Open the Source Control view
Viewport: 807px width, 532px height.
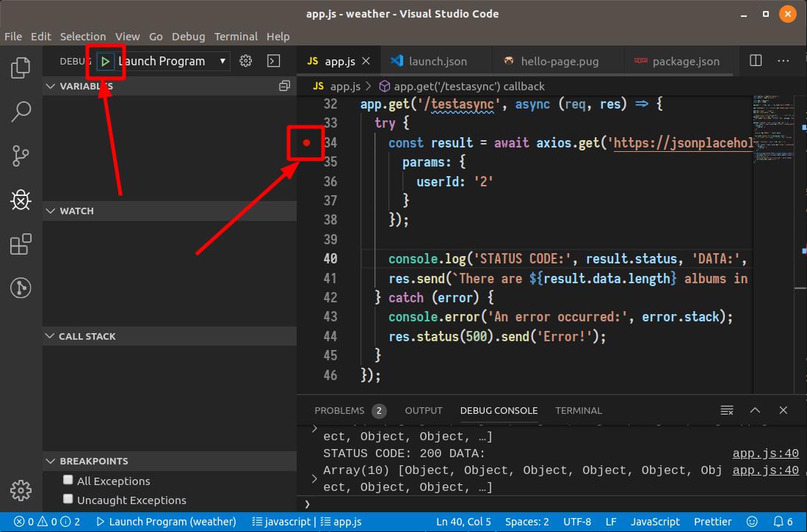pyautogui.click(x=20, y=156)
